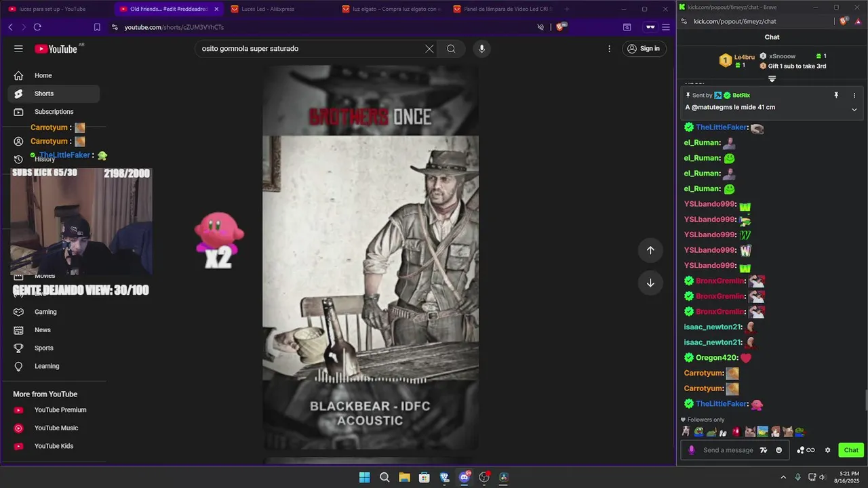Open Discord from the taskbar
Image resolution: width=868 pixels, height=488 pixels.
click(465, 477)
